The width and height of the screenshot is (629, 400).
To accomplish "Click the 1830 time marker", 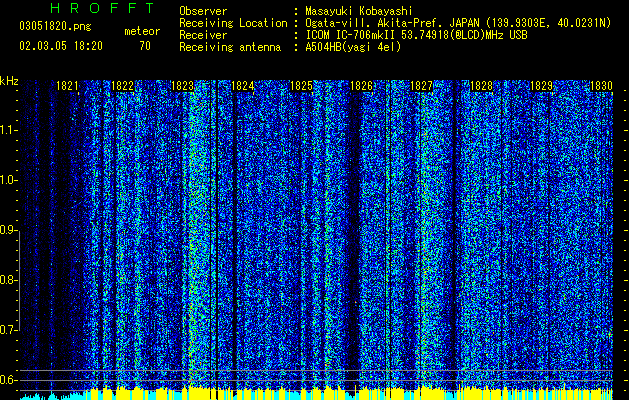I will (601, 86).
